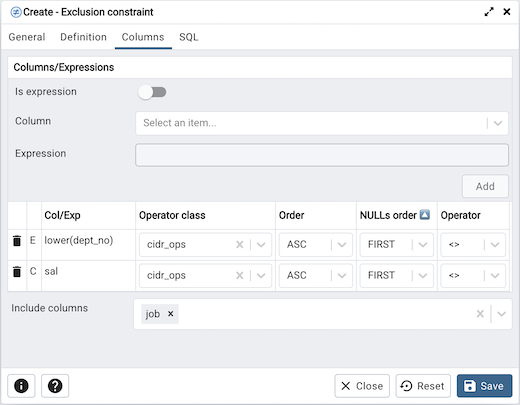Maximize the dialog with the expand icon
Screen dimensions: 520x405
tap(489, 12)
